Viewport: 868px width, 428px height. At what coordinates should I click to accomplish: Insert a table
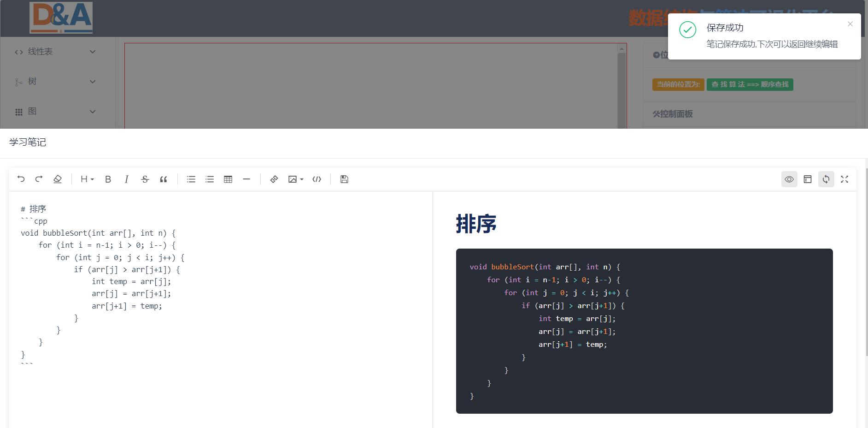[x=228, y=179]
